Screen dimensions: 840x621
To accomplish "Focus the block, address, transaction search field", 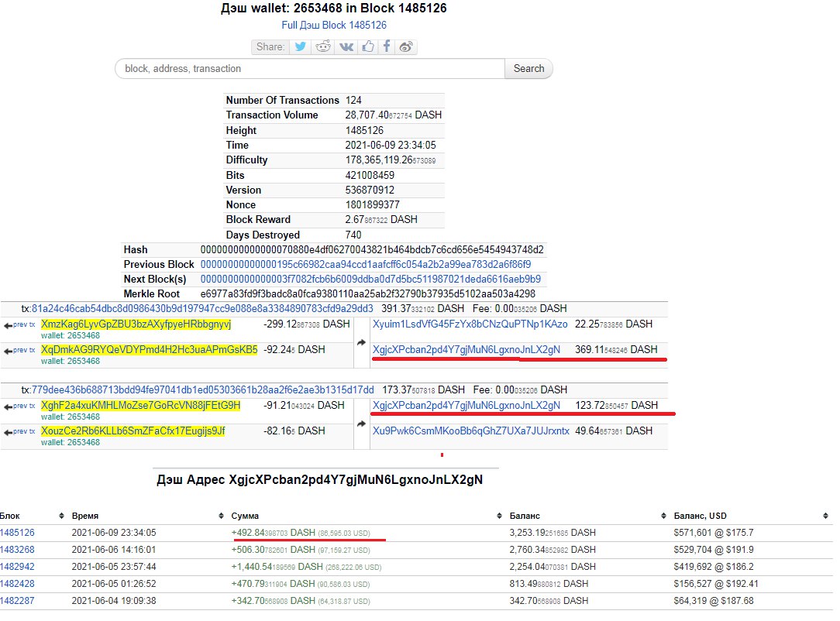I will tap(310, 68).
